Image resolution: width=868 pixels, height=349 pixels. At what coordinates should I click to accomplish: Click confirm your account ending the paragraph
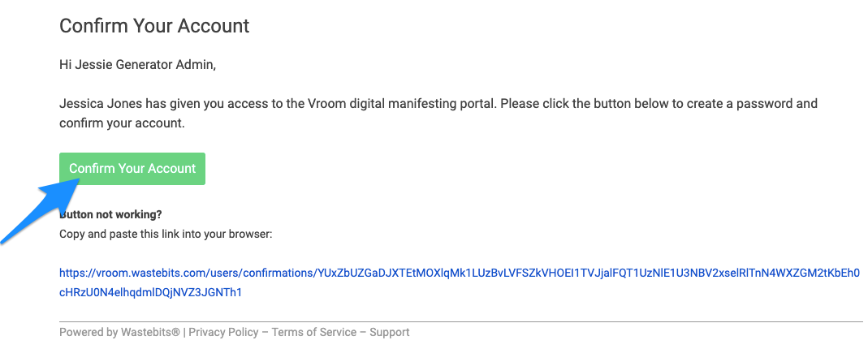click(x=122, y=123)
